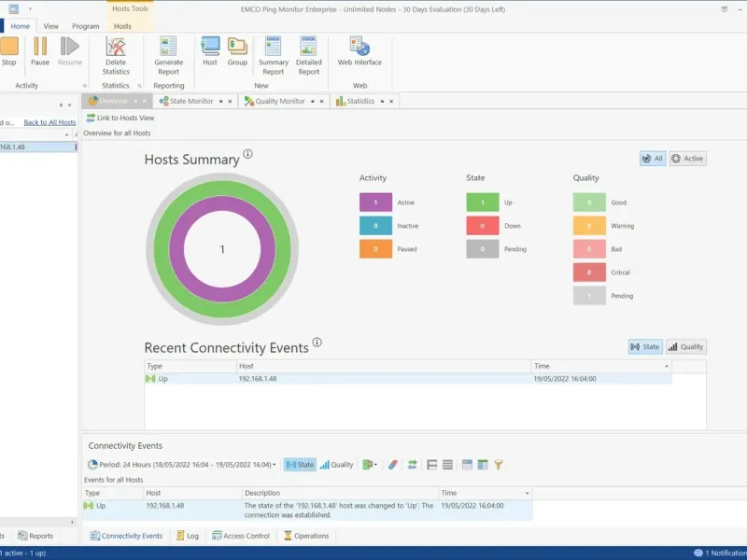The image size is (747, 560).
Task: Toggle State in Connectivity Events toolbar
Action: (300, 465)
